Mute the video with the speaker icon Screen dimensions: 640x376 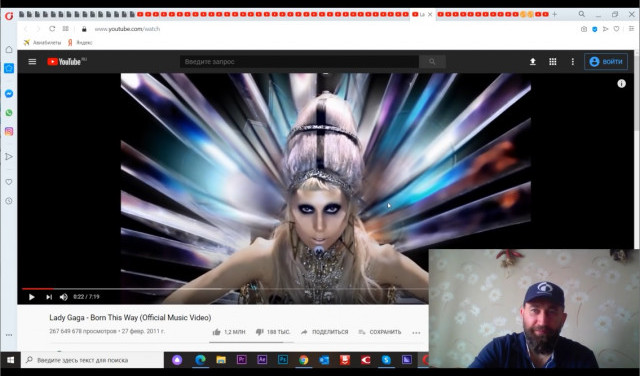pos(64,297)
